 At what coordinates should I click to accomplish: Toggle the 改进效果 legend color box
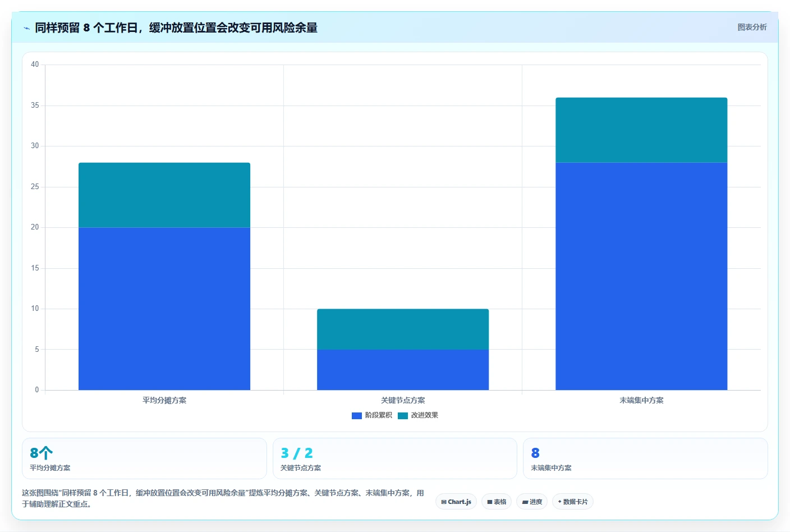(x=403, y=415)
